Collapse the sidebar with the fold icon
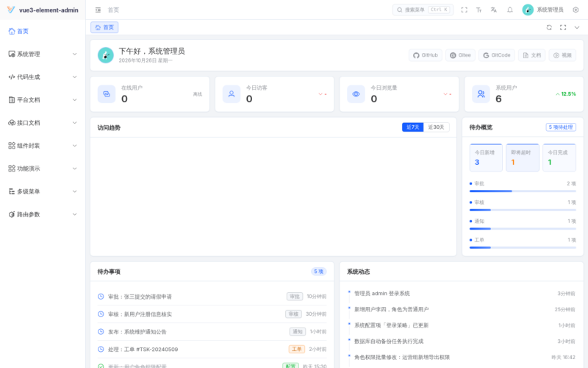588x368 pixels. click(98, 10)
